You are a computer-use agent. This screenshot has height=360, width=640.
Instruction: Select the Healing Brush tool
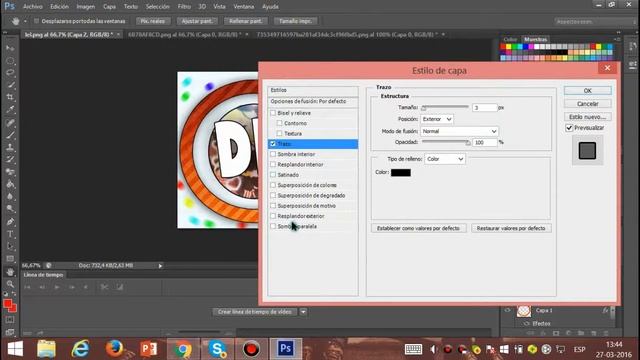pos(10,123)
